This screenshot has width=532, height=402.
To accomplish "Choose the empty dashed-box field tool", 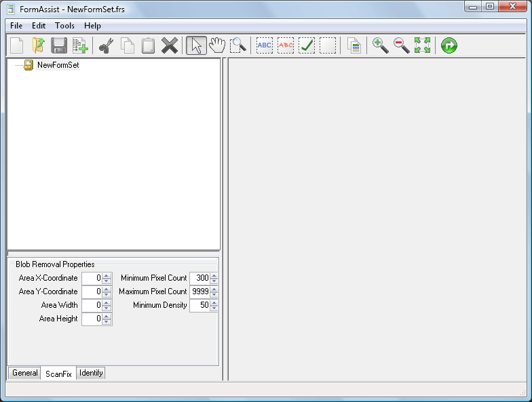I will tap(328, 45).
